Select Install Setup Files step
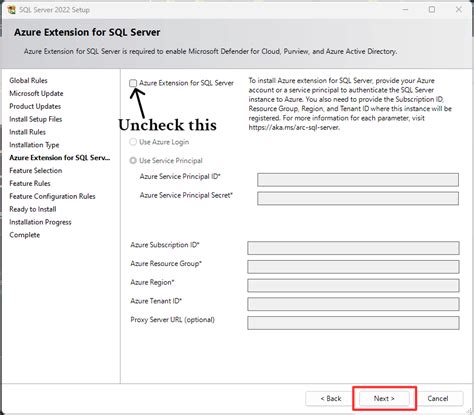Viewport: 474px width, 415px height. coord(36,119)
